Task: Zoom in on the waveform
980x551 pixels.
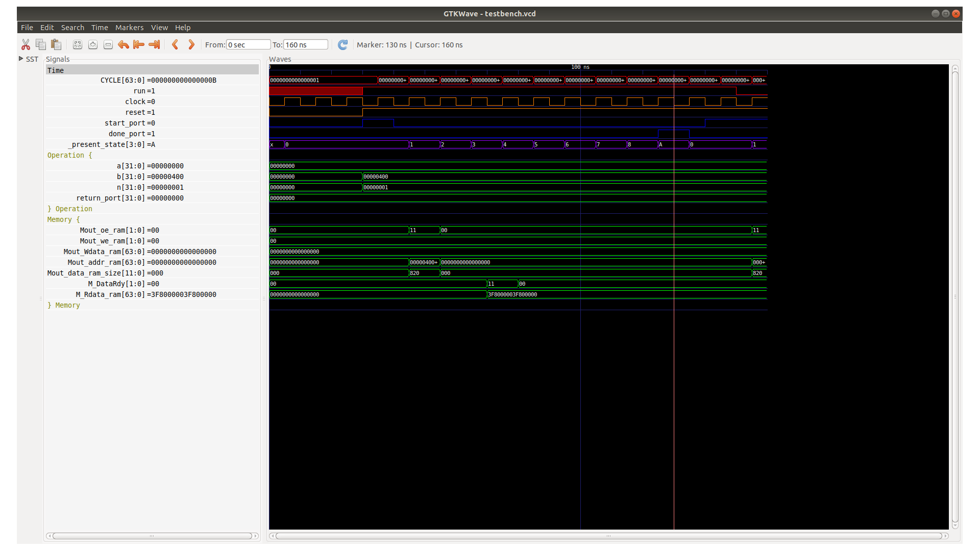Action: click(x=93, y=45)
